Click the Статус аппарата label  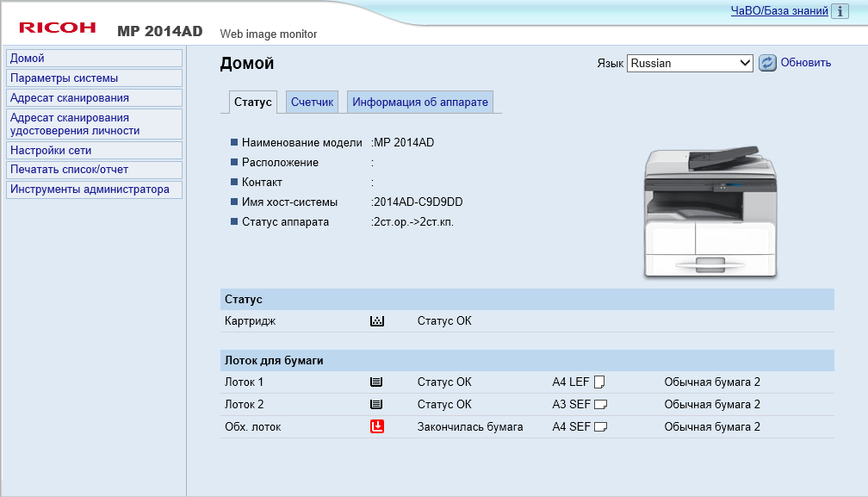tap(285, 222)
